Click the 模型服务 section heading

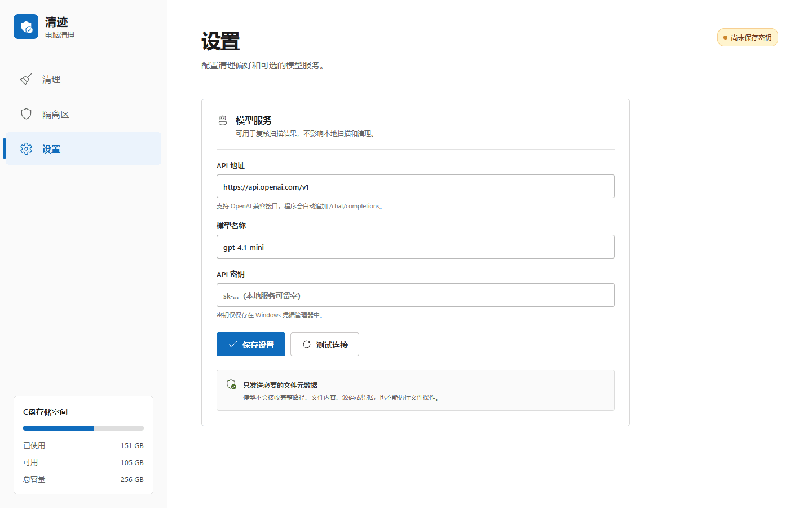(x=254, y=120)
